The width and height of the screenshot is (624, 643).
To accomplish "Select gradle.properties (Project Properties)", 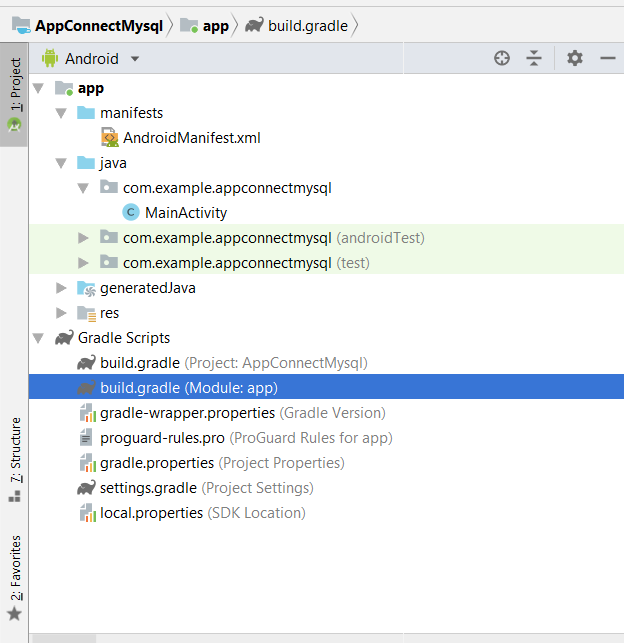I will tap(326, 463).
